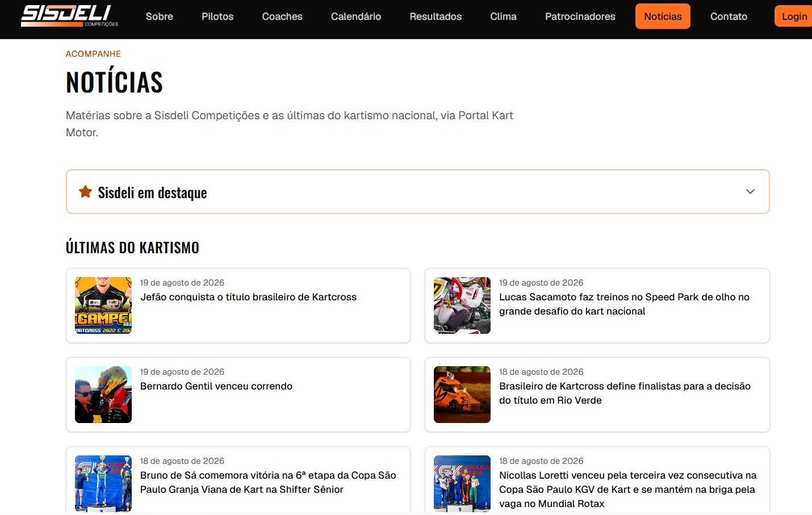Open 'Nicollas Loretti venceu pela terceira vez' headline

(627, 489)
